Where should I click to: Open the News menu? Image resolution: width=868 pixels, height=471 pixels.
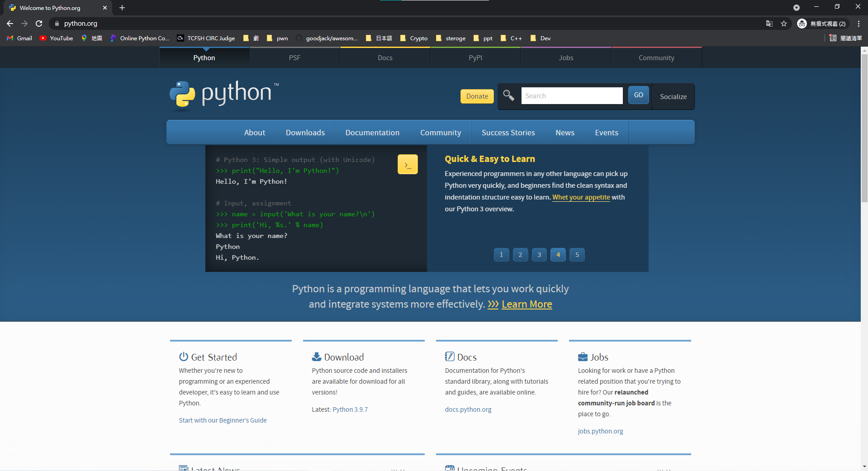coord(565,133)
